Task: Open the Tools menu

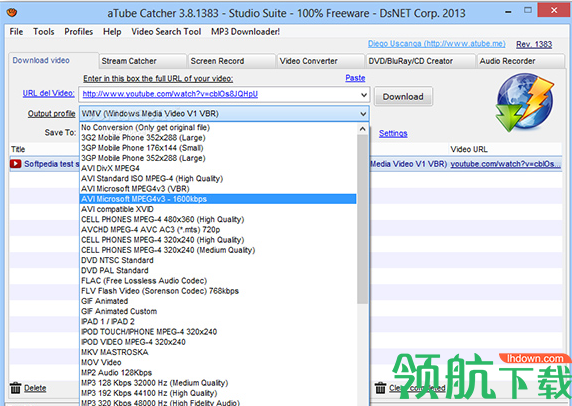Action: tap(44, 32)
